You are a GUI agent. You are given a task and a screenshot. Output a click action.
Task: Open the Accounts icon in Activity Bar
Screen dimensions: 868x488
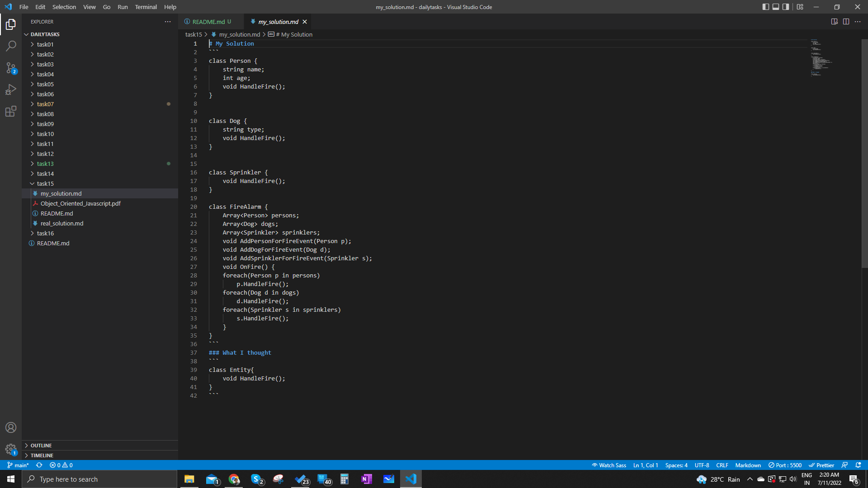tap(11, 427)
